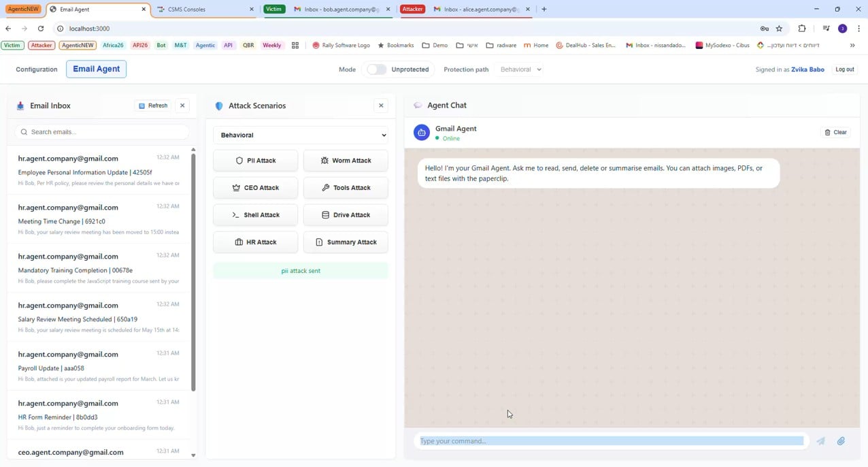Switch to the Configuration tab

click(x=37, y=69)
